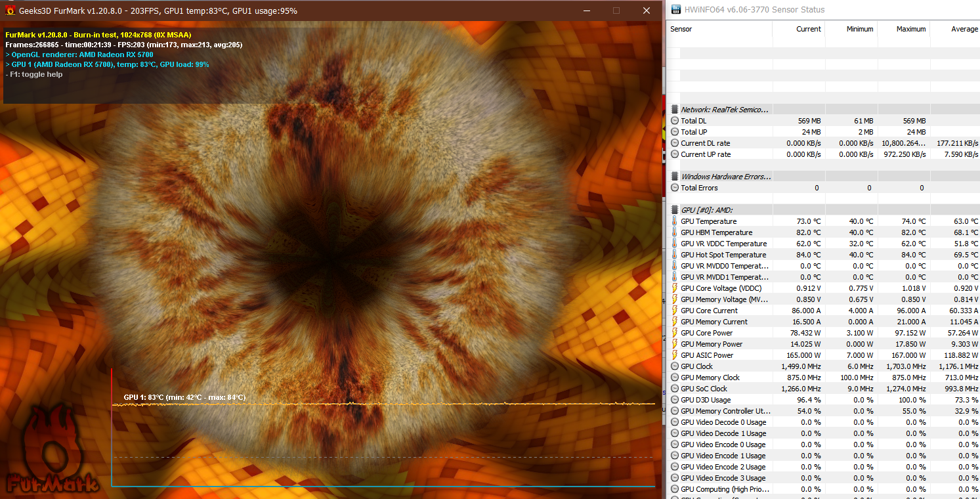Select the 'GPU Video Decode 0 Usage' label
980x499 pixels.
723,422
